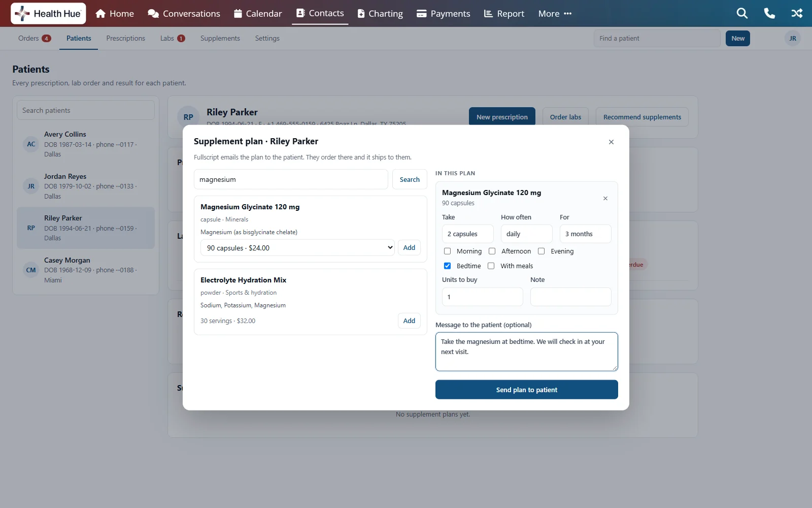Click the How often daily field
The width and height of the screenshot is (812, 508).
[526, 234]
